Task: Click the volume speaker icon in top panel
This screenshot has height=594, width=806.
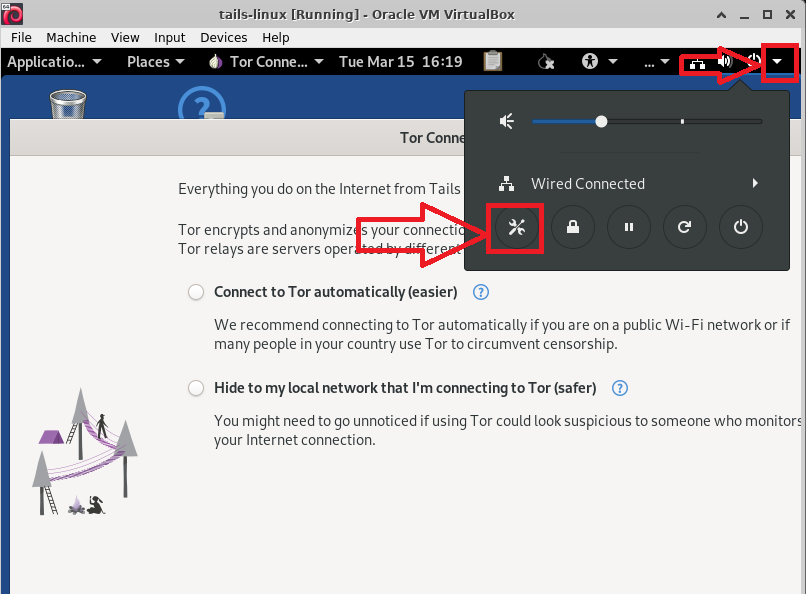Action: [725, 62]
